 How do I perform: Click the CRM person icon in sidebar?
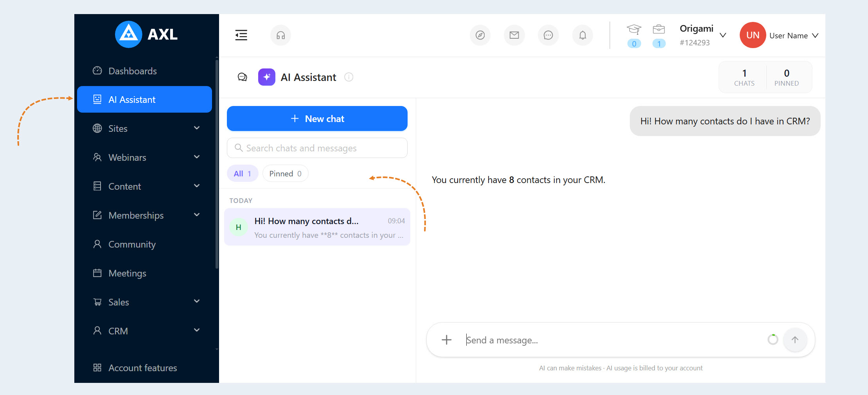coord(97,330)
